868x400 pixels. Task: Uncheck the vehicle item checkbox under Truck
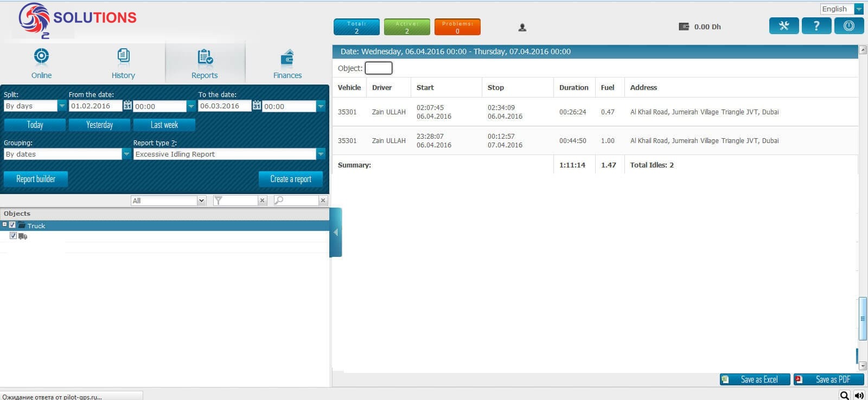point(14,235)
